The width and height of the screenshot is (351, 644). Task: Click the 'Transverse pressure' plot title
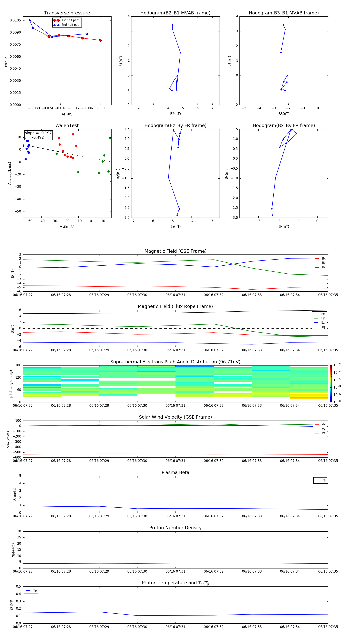click(x=67, y=13)
